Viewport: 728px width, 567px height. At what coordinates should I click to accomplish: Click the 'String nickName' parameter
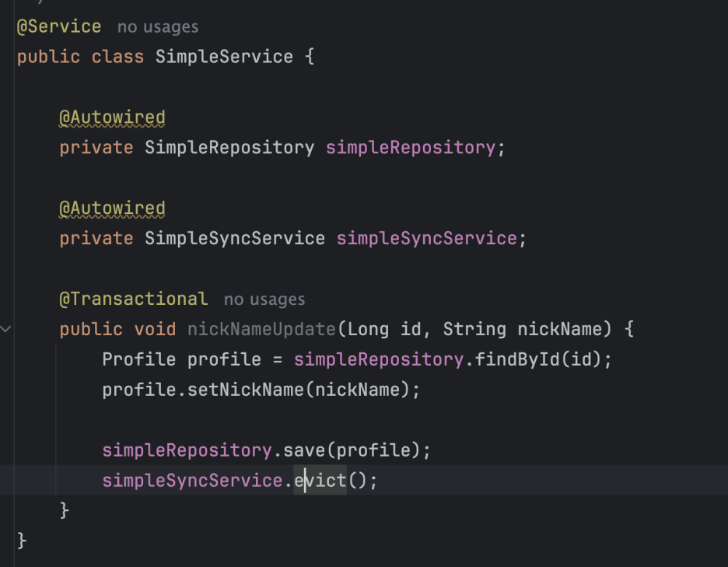523,329
